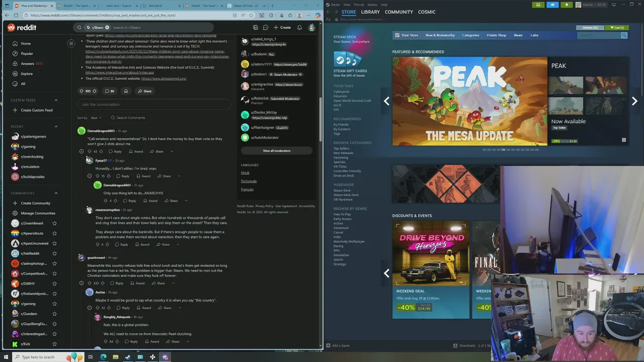Open Steam announcements megaphone button
The image size is (644, 362).
[x=552, y=5]
